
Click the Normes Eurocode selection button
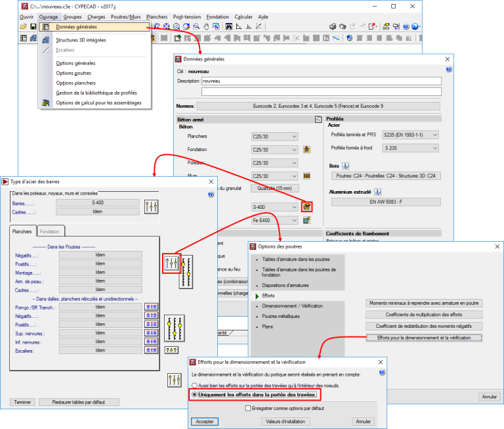(318, 106)
